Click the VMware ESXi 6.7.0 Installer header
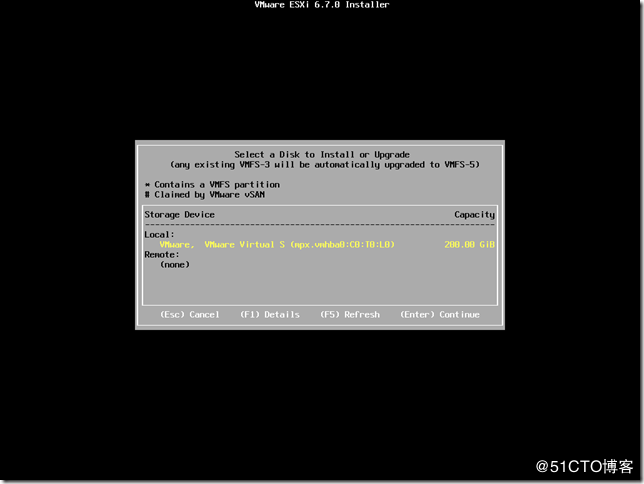This screenshot has width=644, height=484. tap(322, 5)
